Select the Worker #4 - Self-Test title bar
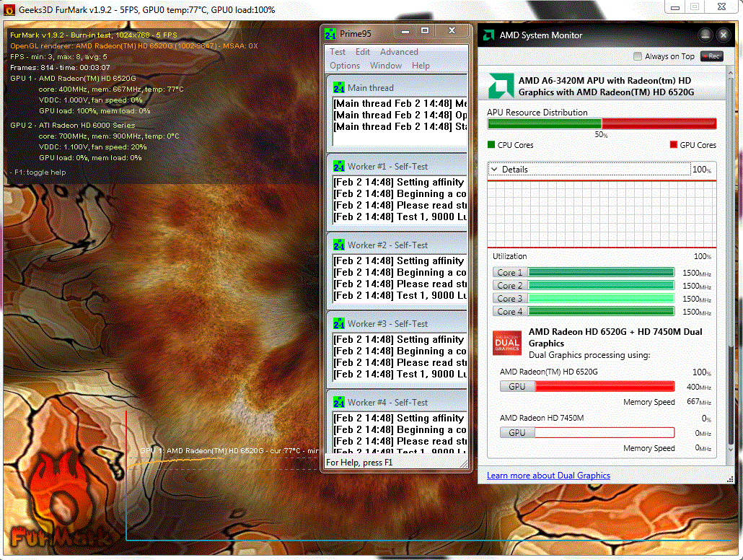 (397, 403)
